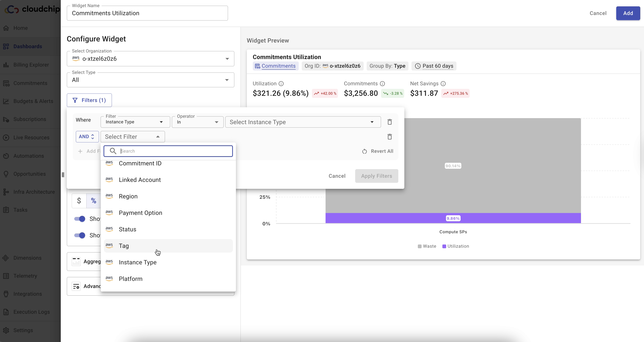Image resolution: width=644 pixels, height=342 pixels.
Task: Toggle the second Show switch
Action: click(80, 235)
